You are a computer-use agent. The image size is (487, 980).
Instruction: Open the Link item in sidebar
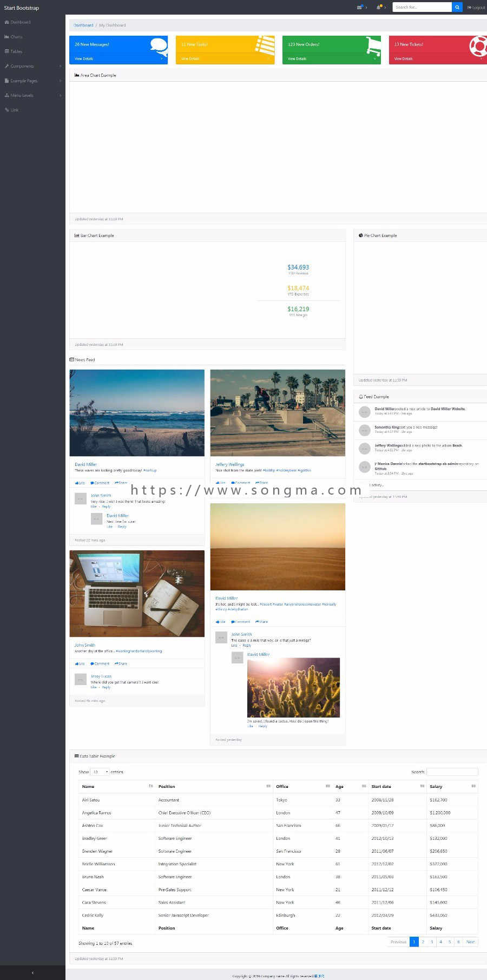(12, 110)
